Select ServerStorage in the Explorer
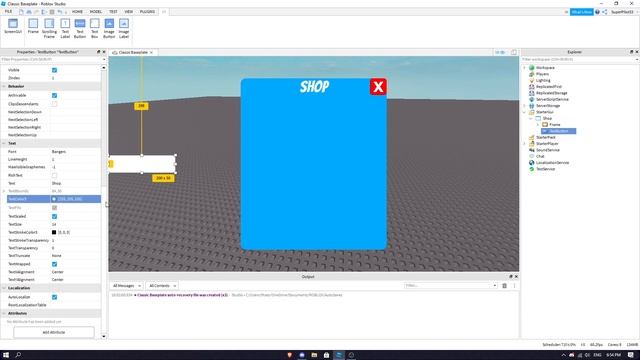The image size is (640, 360). click(x=548, y=106)
